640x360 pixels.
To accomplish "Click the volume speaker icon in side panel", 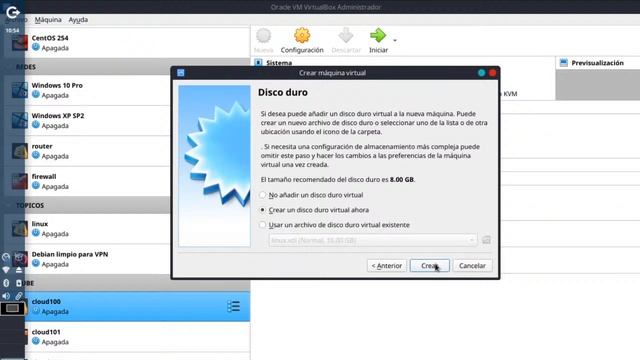I will coord(6,296).
